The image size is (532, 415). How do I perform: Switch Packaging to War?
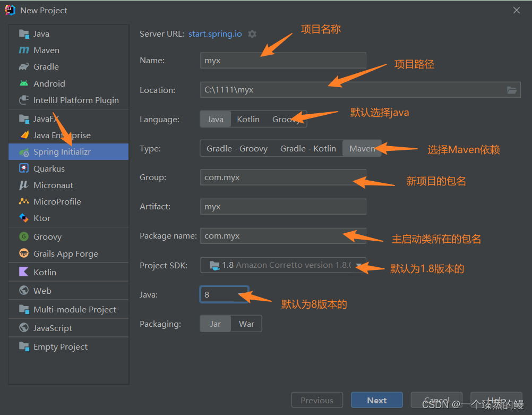point(246,323)
